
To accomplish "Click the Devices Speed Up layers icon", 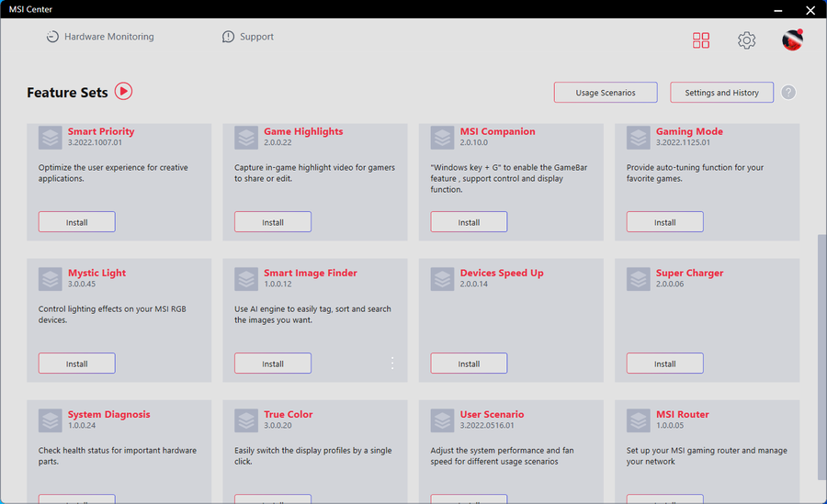I will pyautogui.click(x=442, y=279).
